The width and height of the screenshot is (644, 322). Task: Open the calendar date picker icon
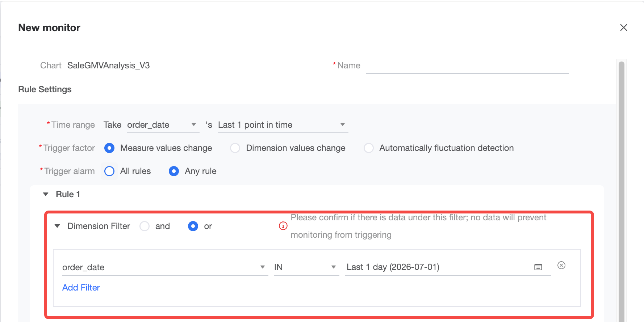click(x=538, y=267)
